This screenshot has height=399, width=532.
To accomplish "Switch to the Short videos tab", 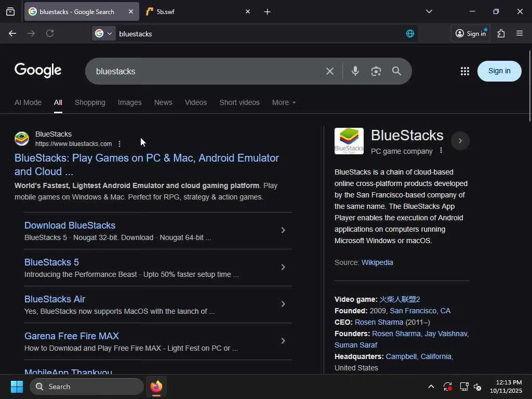I will point(240,102).
